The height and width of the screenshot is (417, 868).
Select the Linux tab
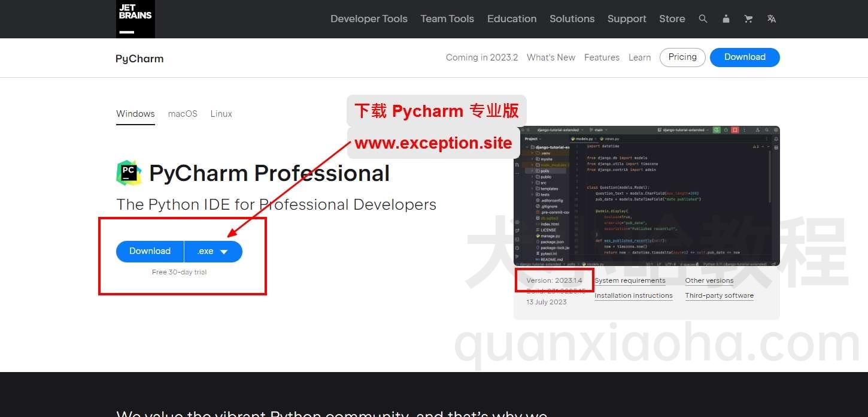point(221,114)
